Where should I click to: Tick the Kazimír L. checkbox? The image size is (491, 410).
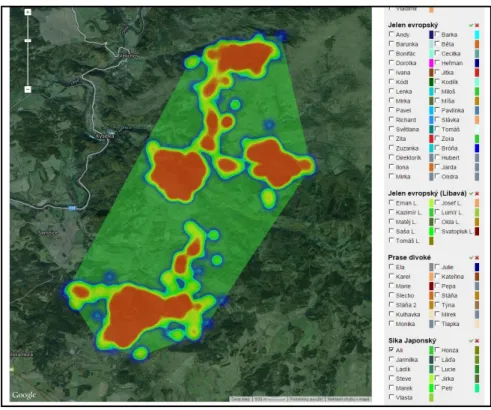tap(391, 212)
